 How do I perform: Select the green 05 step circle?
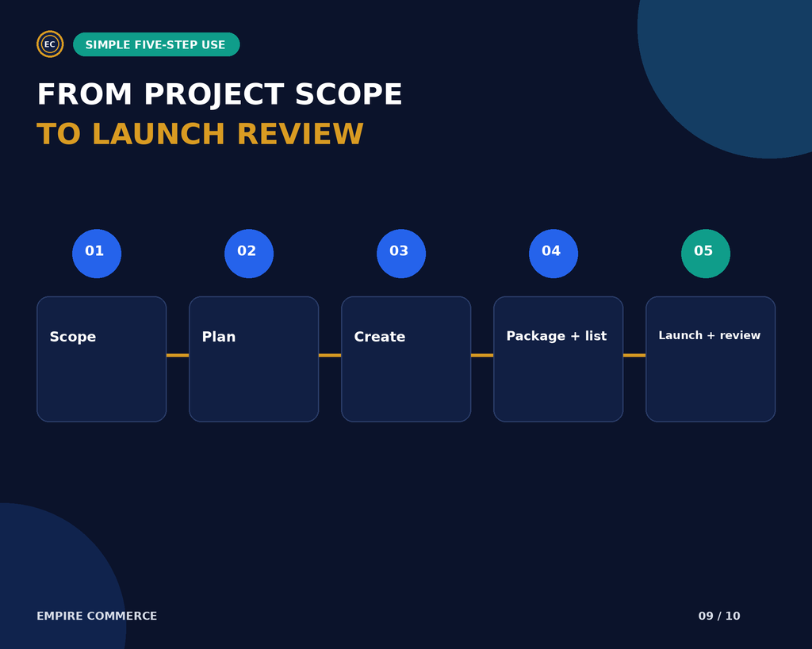(706, 254)
